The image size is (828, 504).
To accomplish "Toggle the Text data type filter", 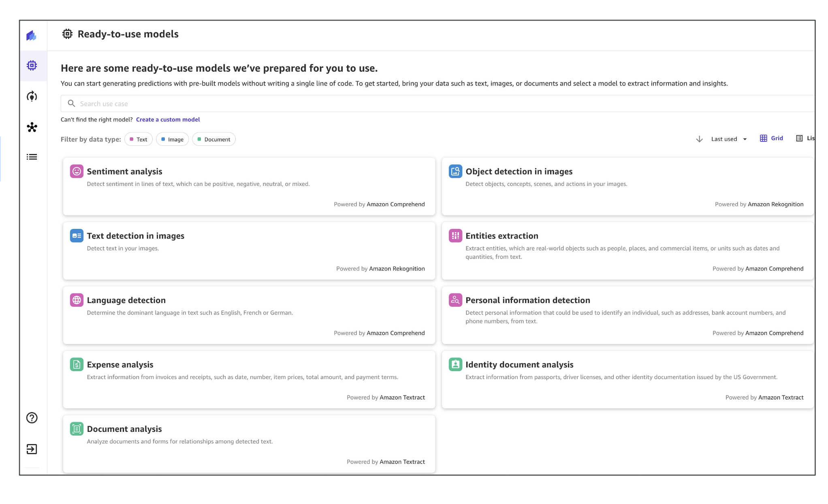I will [139, 139].
